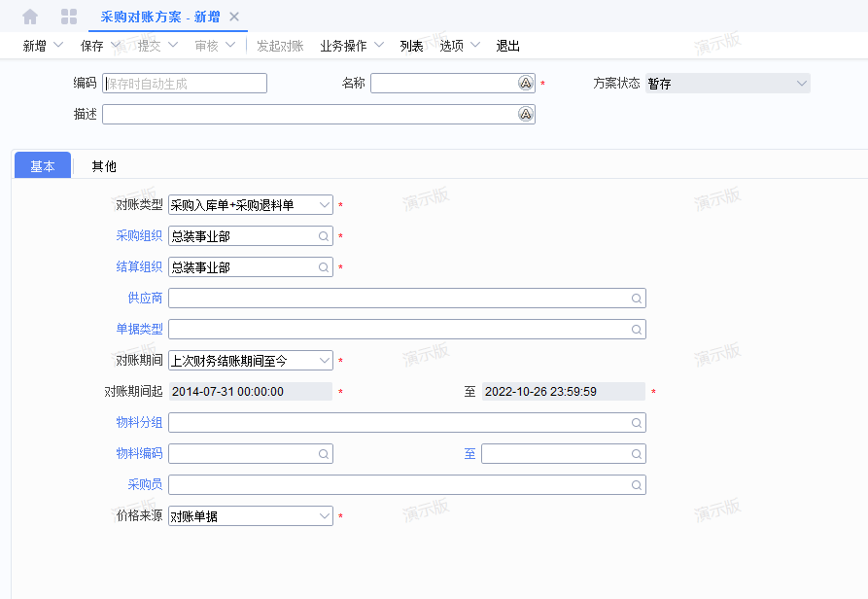The height and width of the screenshot is (599, 868).
Task: Click the 发起对账 button
Action: pos(280,45)
